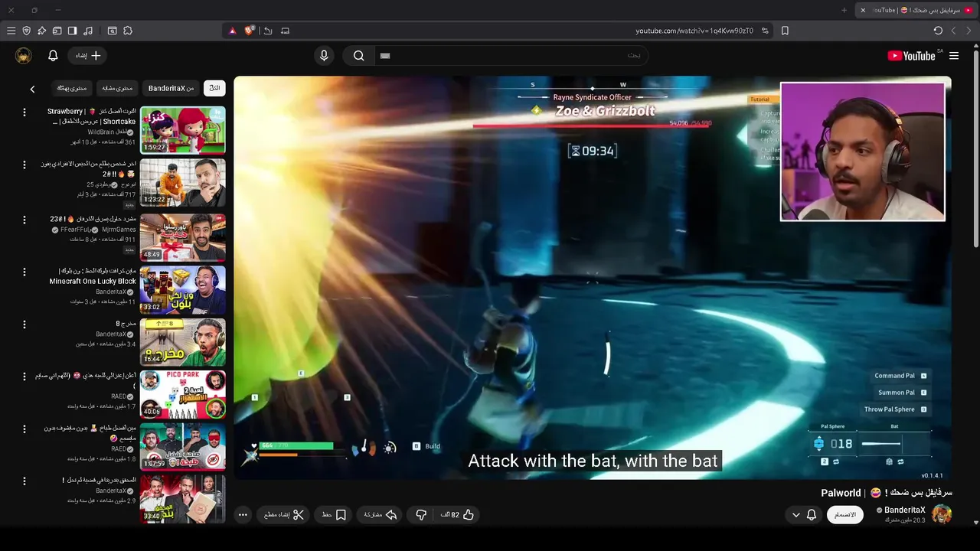Open the extensions puzzle icon
Image resolution: width=980 pixels, height=551 pixels.
click(x=128, y=31)
